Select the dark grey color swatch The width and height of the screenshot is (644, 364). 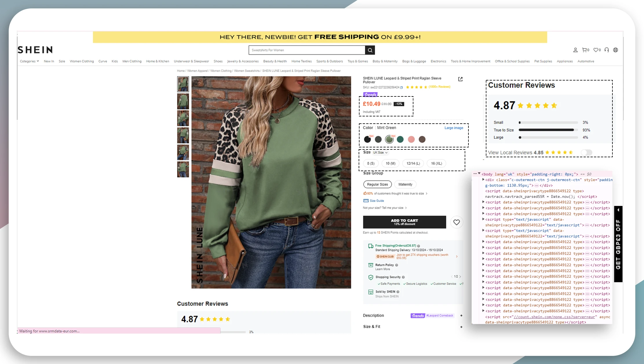[378, 140]
